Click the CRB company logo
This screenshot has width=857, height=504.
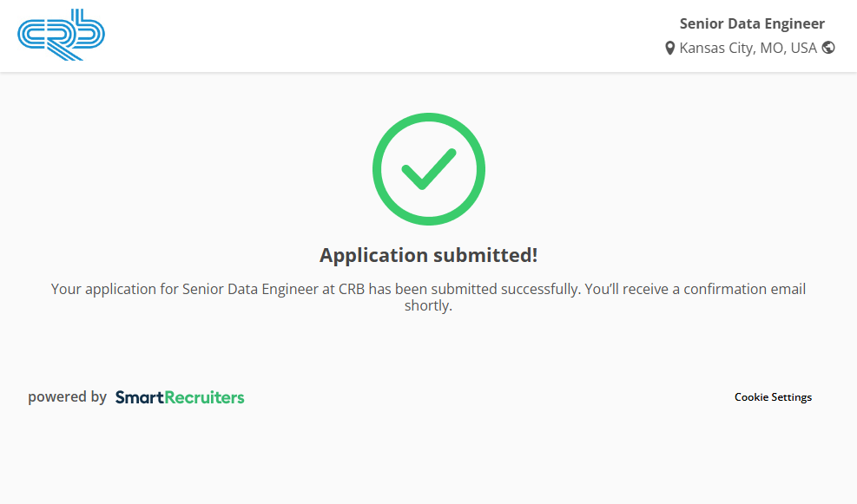click(61, 35)
